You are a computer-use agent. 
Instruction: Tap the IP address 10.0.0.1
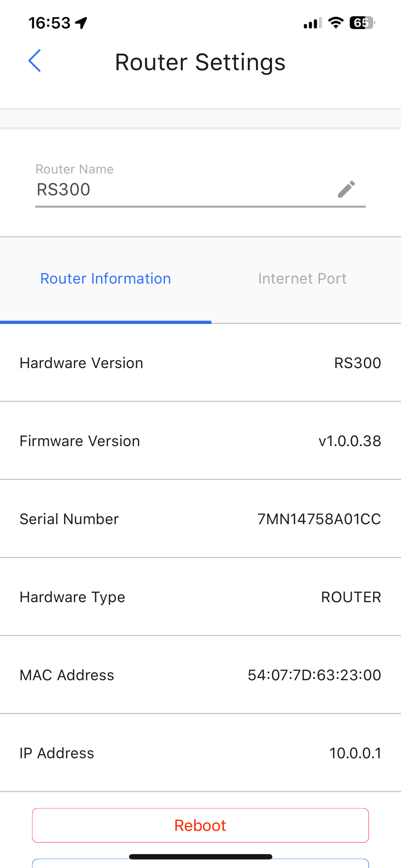click(355, 753)
